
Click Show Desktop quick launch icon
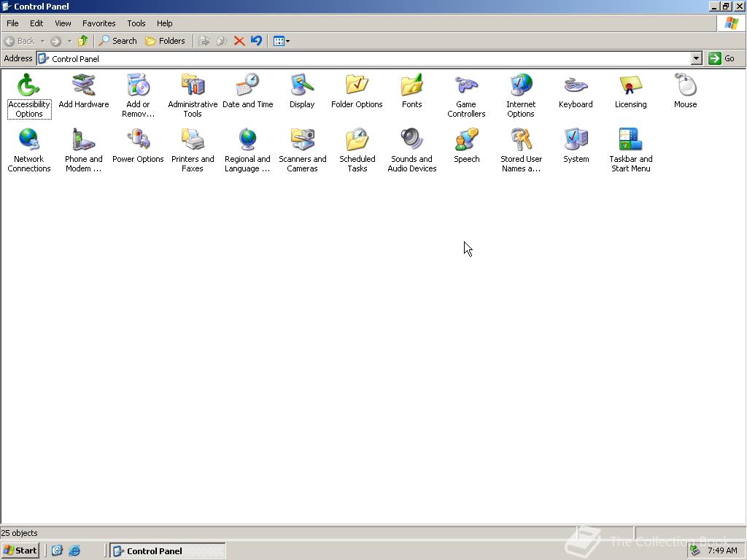[57, 551]
